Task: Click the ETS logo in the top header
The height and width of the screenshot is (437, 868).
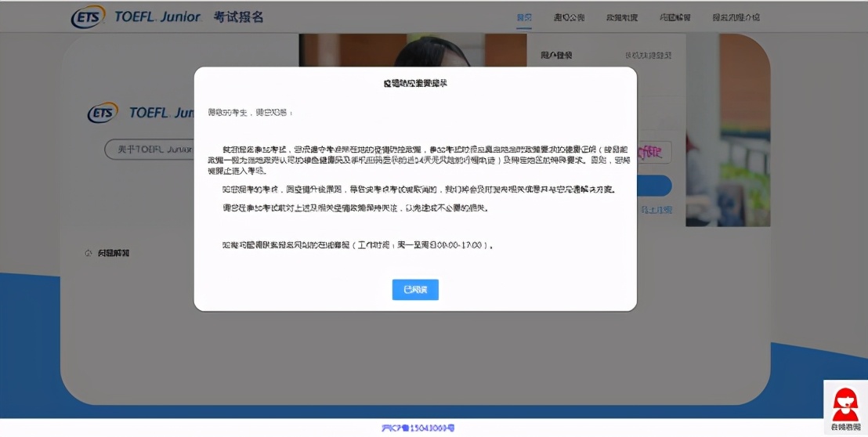Action: pos(88,16)
